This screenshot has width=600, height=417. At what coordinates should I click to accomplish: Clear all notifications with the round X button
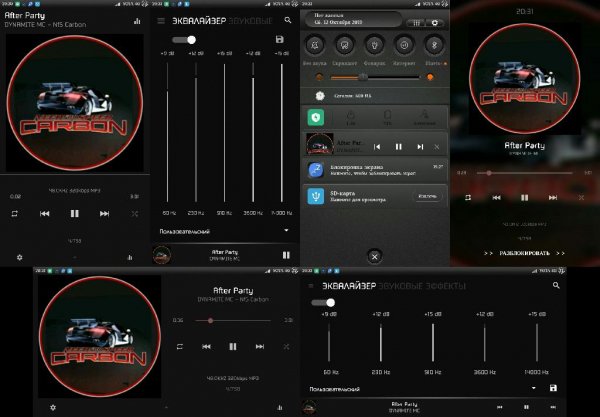pos(375,257)
